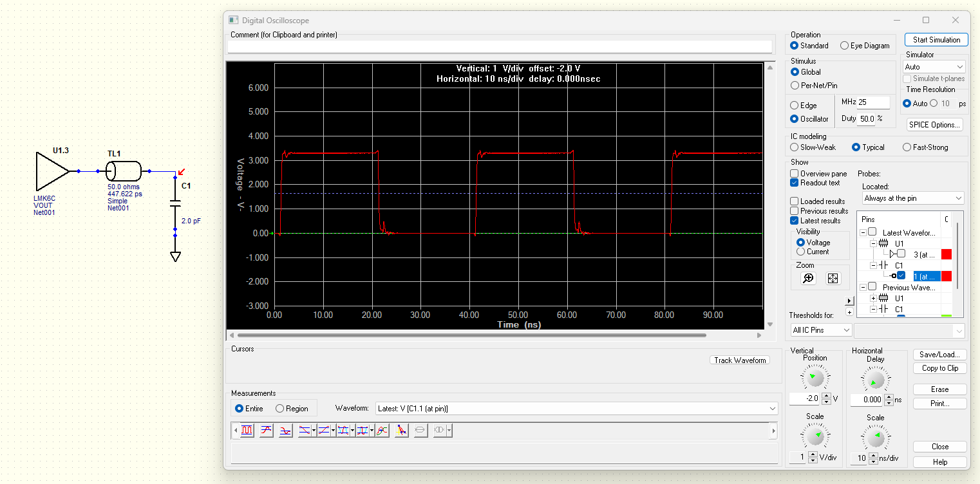Enable the Overview pane checkbox
This screenshot has width=980, height=484.
pos(795,174)
